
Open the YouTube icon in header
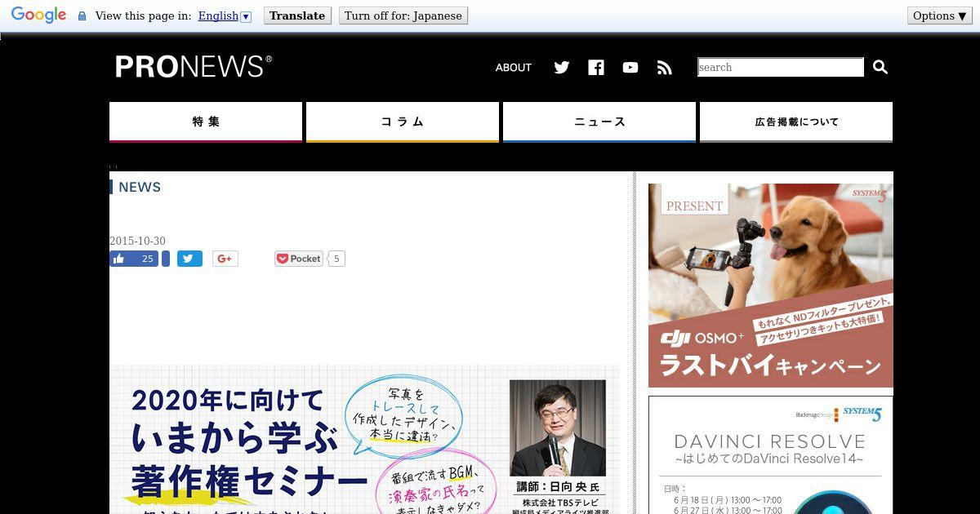pyautogui.click(x=630, y=68)
